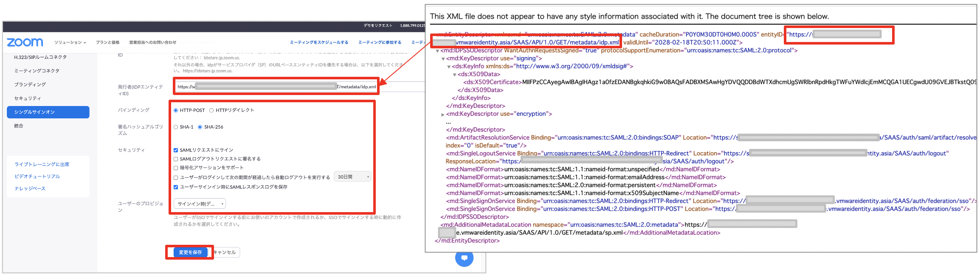Open the blue chat bubble help icon
980x280 pixels.
[x=464, y=258]
